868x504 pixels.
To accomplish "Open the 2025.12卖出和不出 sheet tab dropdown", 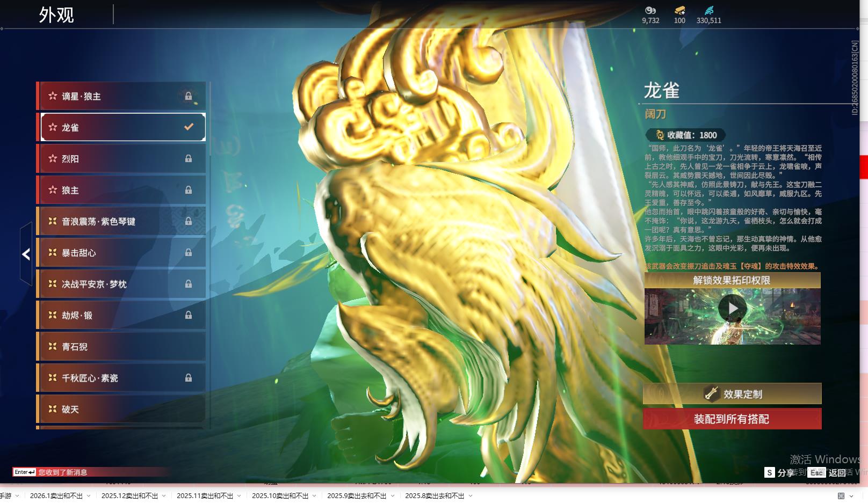I will tap(164, 496).
